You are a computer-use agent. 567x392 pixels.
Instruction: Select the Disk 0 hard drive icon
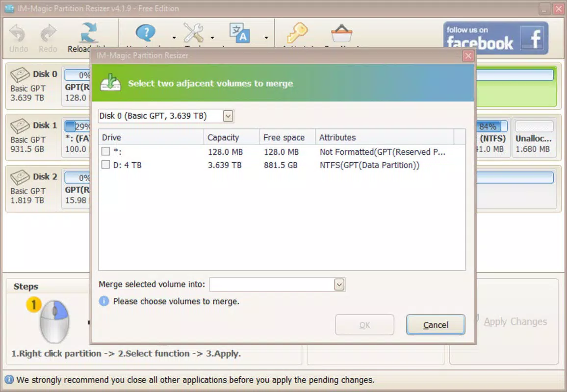pyautogui.click(x=20, y=75)
